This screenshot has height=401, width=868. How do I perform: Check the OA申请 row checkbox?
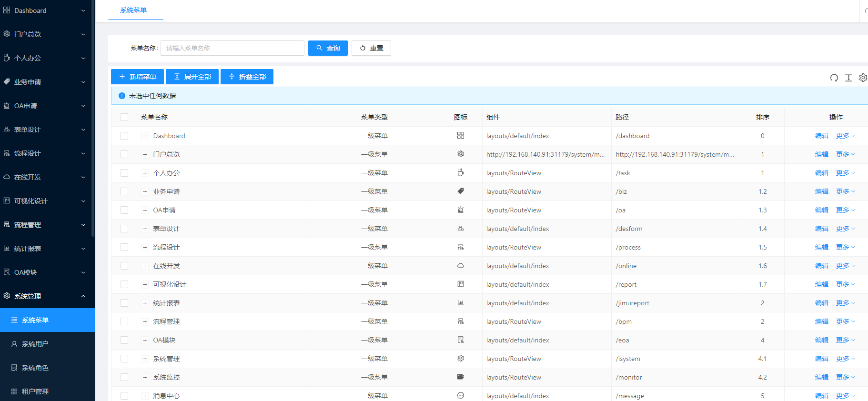(x=124, y=210)
